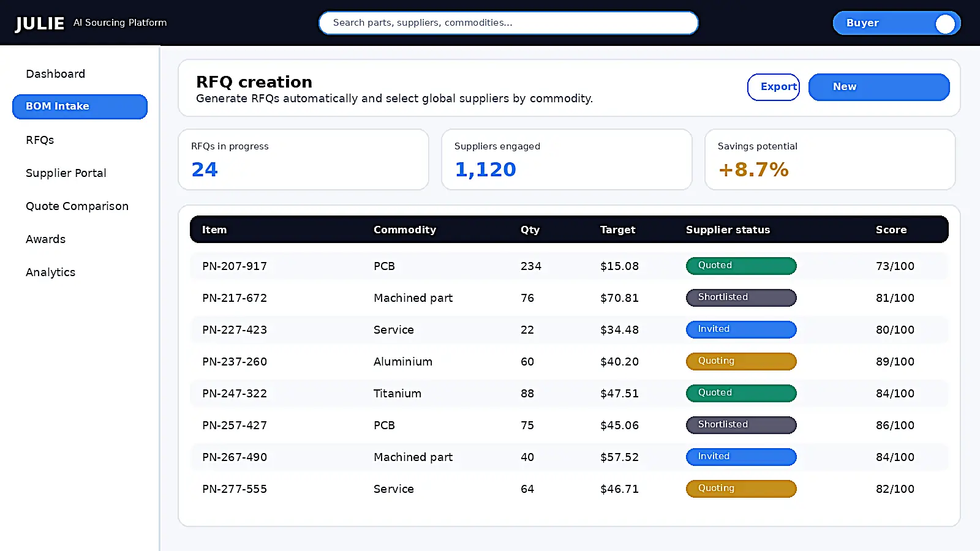Open the RFQs in progress card
This screenshot has height=551, width=980.
click(x=303, y=159)
